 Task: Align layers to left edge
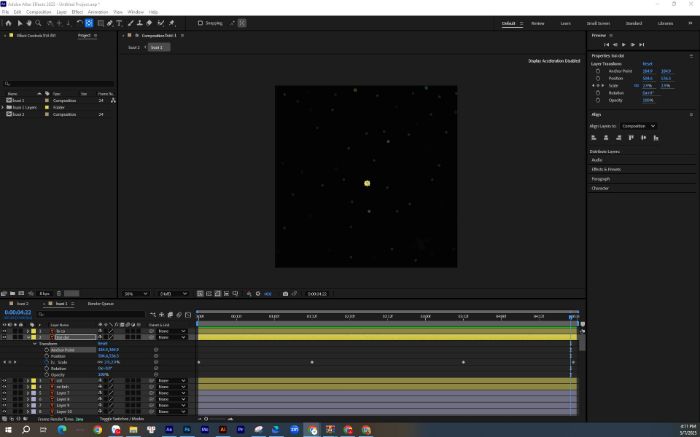click(x=594, y=138)
